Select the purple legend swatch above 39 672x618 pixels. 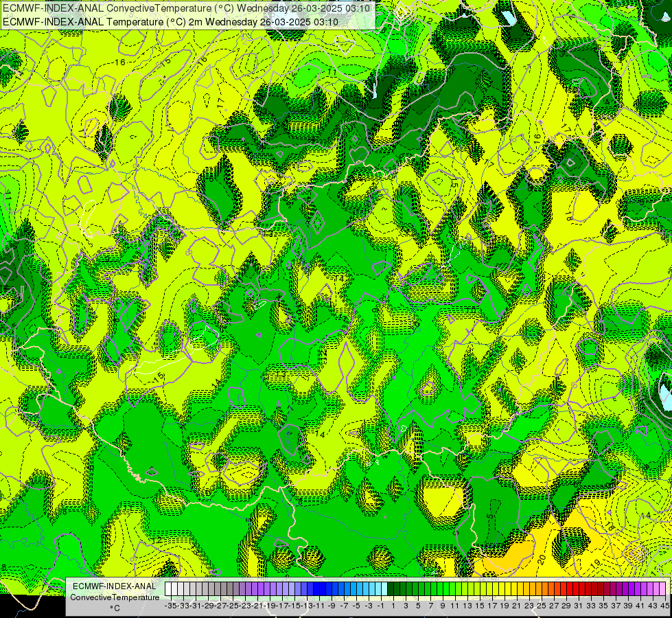625,589
